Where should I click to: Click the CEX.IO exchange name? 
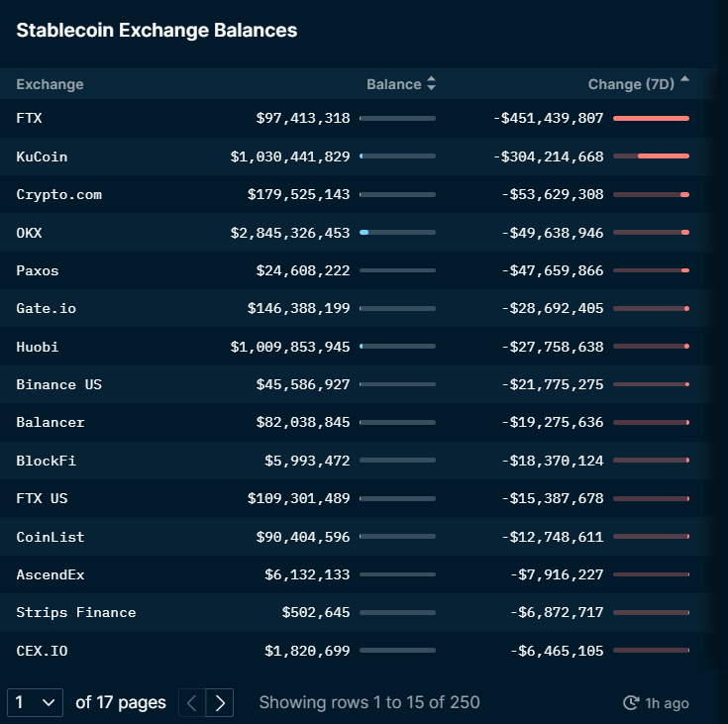click(42, 651)
